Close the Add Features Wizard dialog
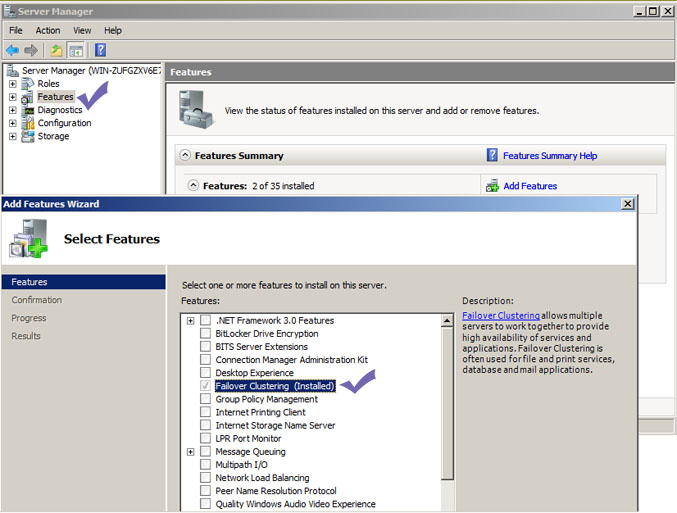 [x=627, y=204]
